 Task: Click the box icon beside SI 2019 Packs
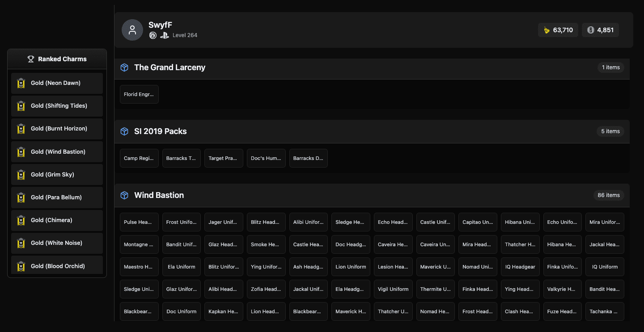[124, 131]
